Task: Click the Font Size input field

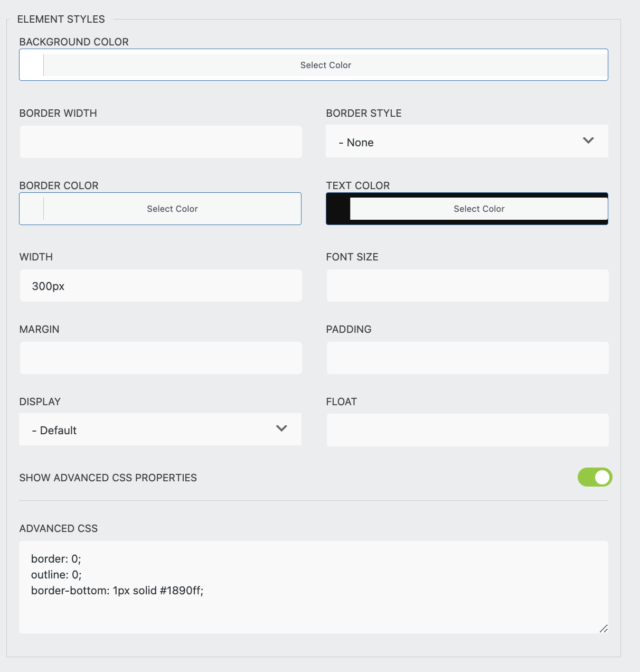Action: tap(467, 285)
